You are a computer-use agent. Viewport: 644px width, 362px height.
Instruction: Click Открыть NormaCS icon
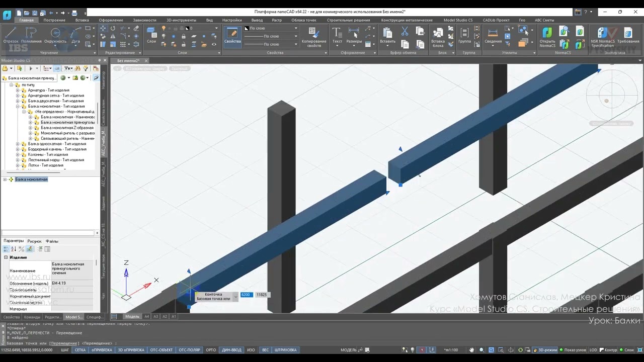(x=547, y=37)
